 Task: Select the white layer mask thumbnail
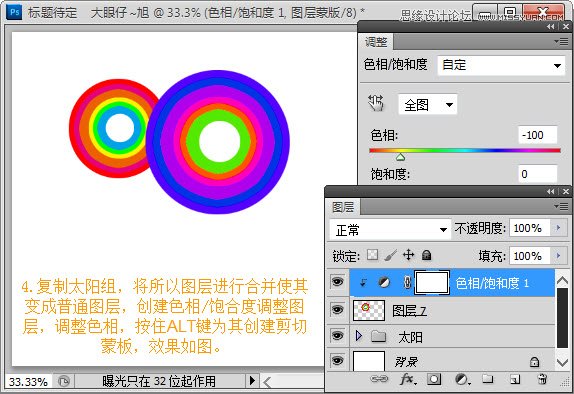point(432,283)
